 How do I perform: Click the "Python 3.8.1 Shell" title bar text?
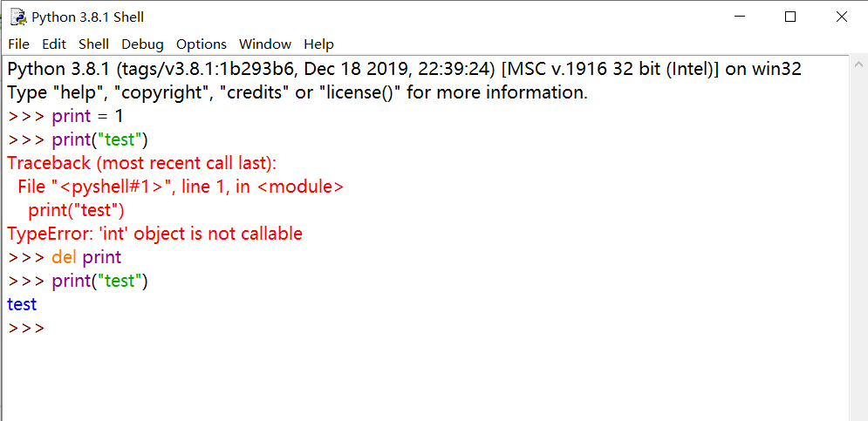[x=87, y=17]
